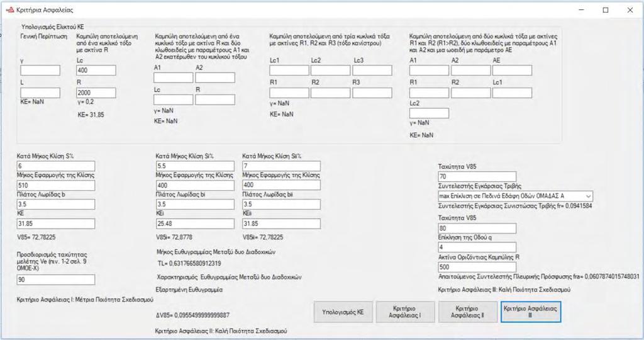Run Κριτήριο Ασφάλειας I button

click(x=405, y=312)
